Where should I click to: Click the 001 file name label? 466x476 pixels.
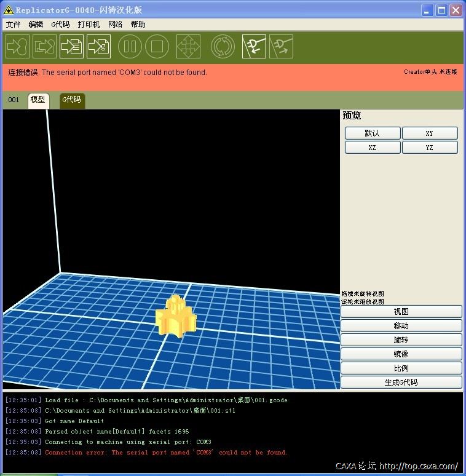[14, 100]
